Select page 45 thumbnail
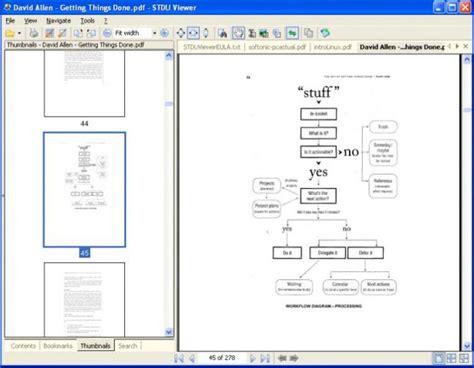Image resolution: width=474 pixels, height=368 pixels. 84,190
